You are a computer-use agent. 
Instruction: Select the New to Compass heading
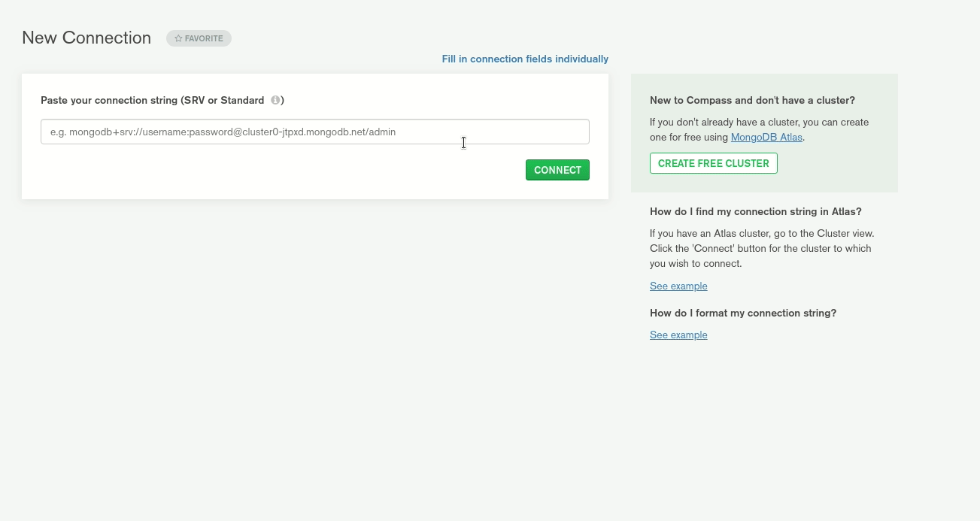pyautogui.click(x=751, y=100)
